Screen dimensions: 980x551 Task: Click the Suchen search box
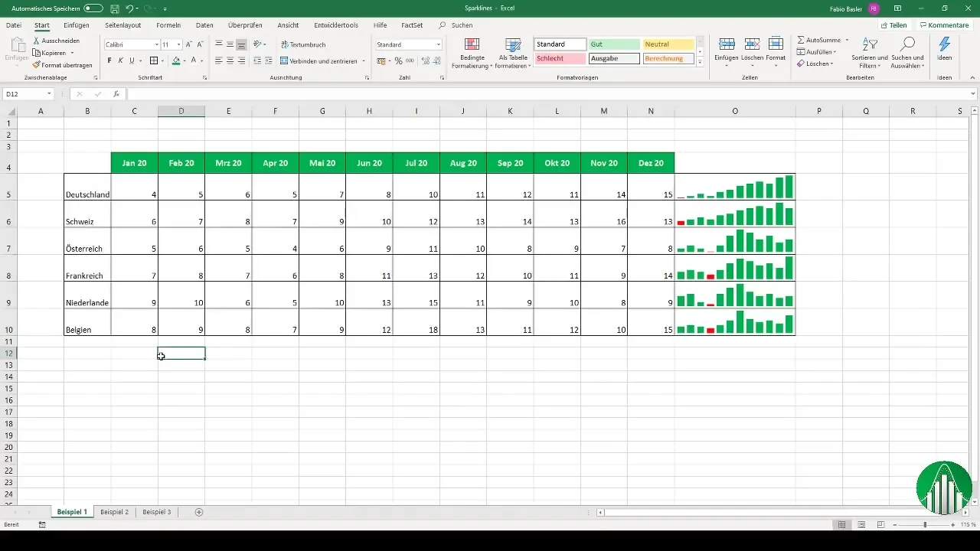coord(457,25)
